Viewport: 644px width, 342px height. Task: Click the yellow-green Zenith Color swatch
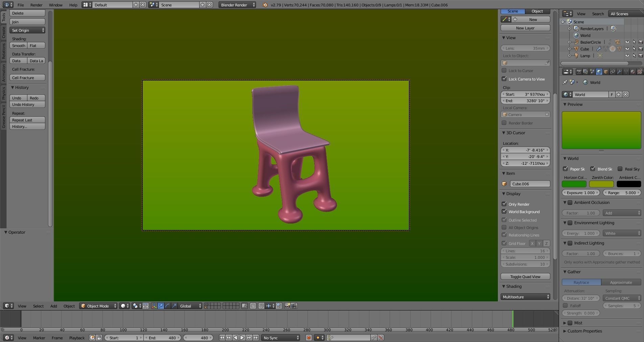pyautogui.click(x=601, y=184)
